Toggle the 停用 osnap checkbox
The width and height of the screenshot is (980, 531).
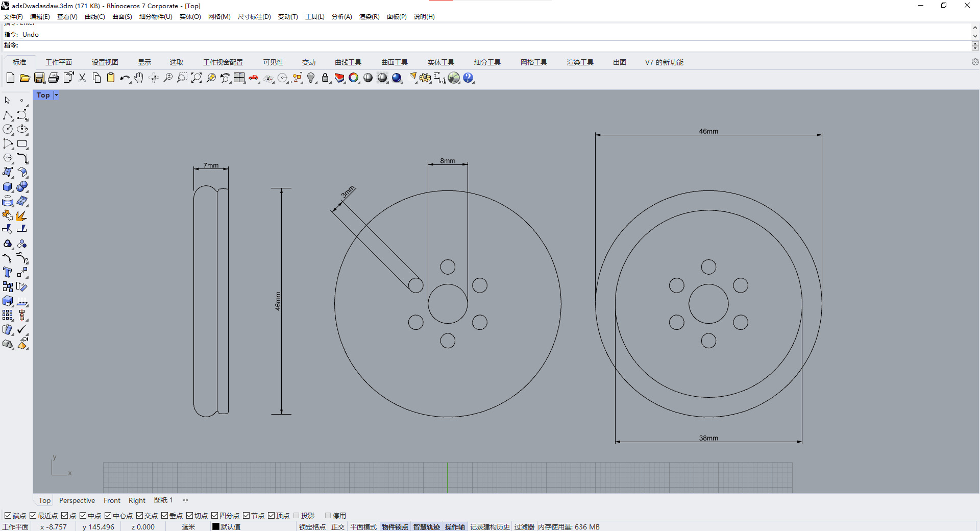[x=328, y=516]
